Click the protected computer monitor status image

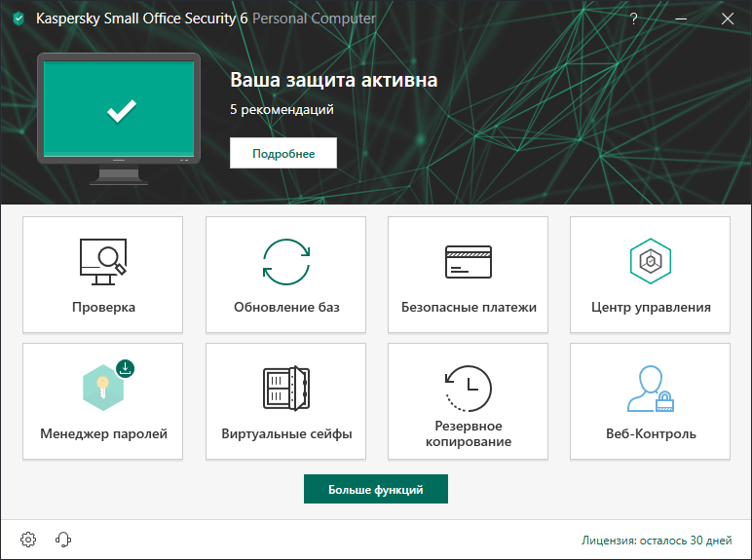click(119, 119)
